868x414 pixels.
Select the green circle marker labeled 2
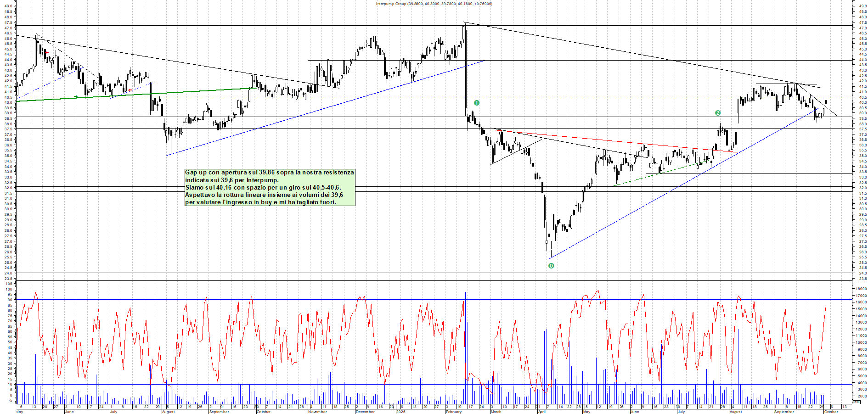(718, 113)
